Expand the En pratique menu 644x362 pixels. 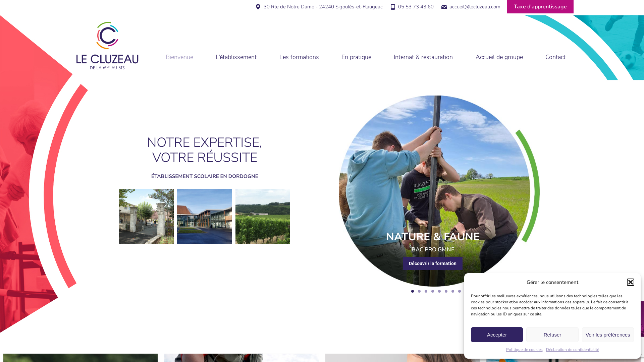pos(356,57)
